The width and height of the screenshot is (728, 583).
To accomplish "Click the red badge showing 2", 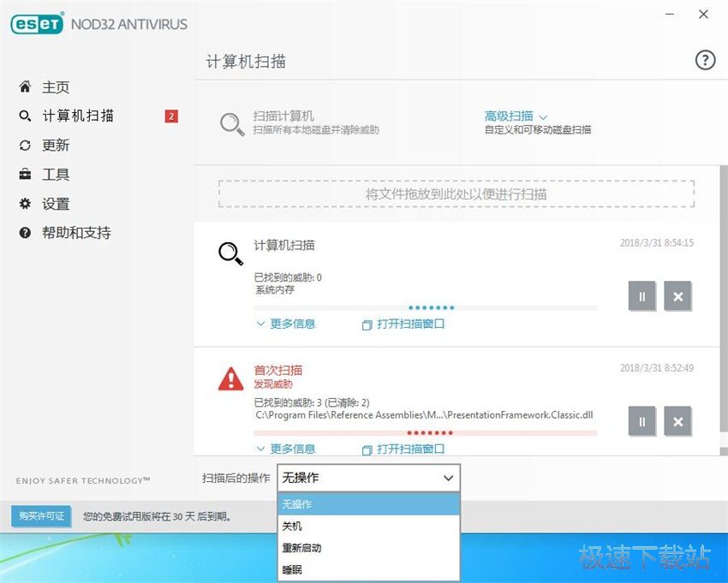I will (171, 116).
